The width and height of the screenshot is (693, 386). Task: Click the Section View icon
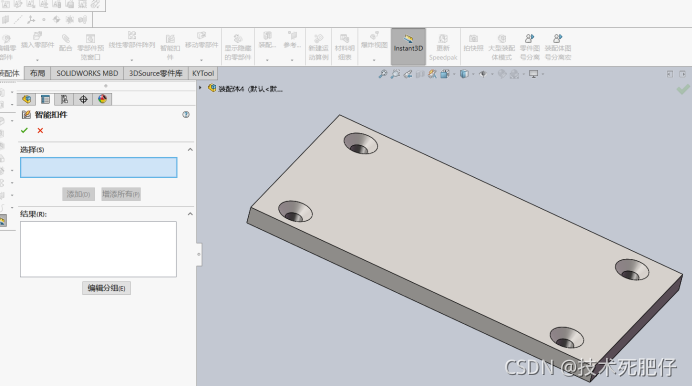420,74
